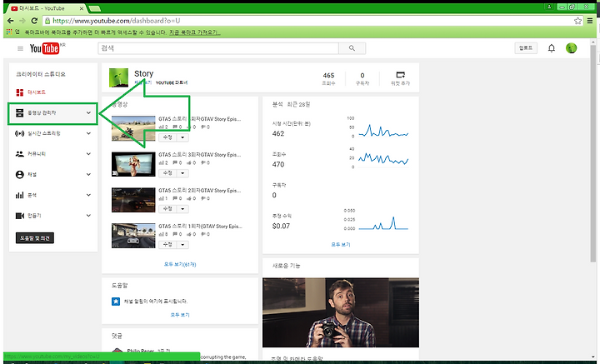Viewport: 600px width, 364px height.
Task: Expand the 채널 chevron
Action: coord(88,174)
